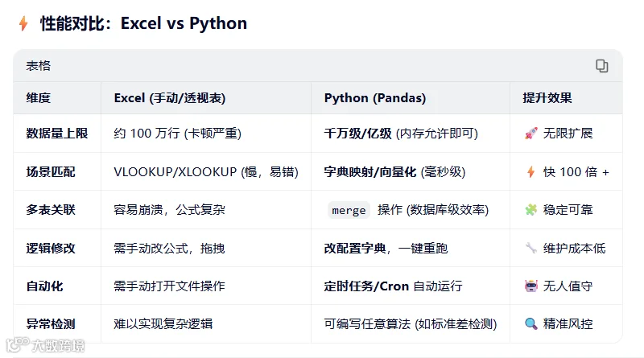Click the 大数跨境 watermark logo
644x358 pixels.
46,345
